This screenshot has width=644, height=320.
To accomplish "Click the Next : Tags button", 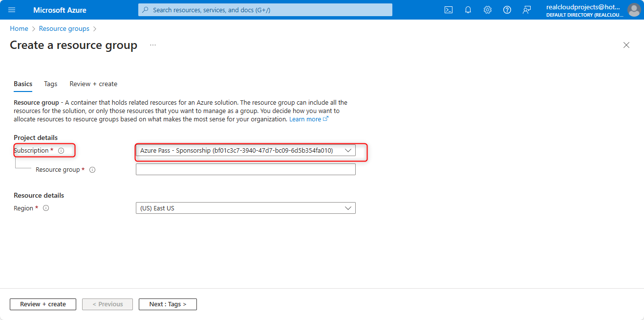I will click(x=168, y=304).
